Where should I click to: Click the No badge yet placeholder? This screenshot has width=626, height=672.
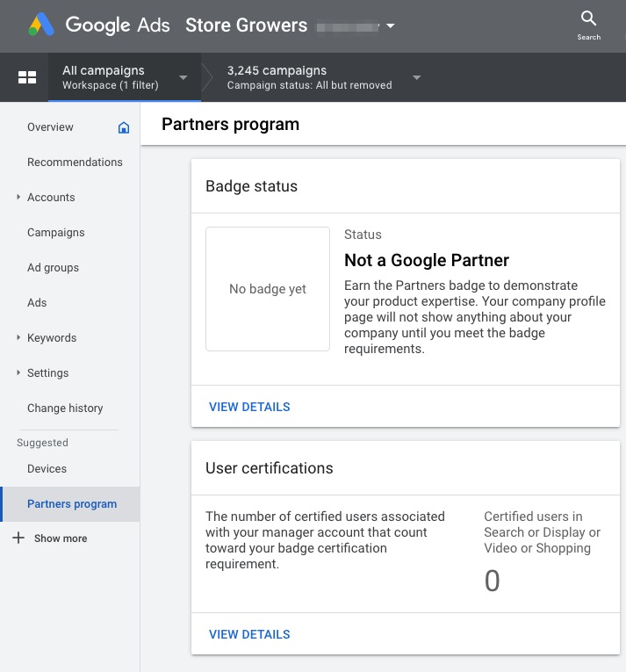[268, 289]
